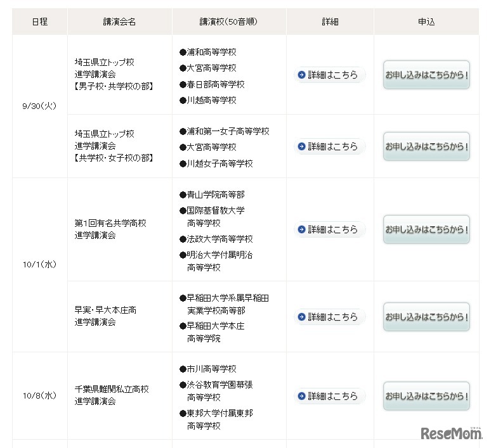
Task: Click 浦和高等学校 school entry
Action: pos(208,52)
